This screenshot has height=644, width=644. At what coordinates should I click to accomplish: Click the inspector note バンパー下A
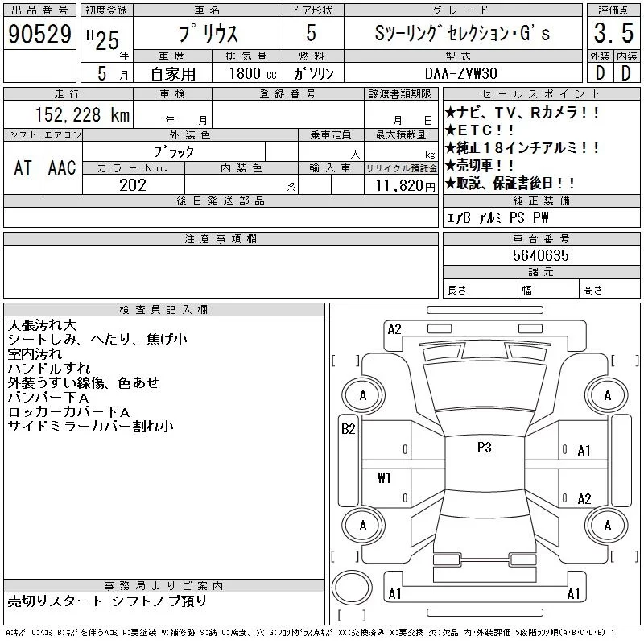tap(48, 397)
